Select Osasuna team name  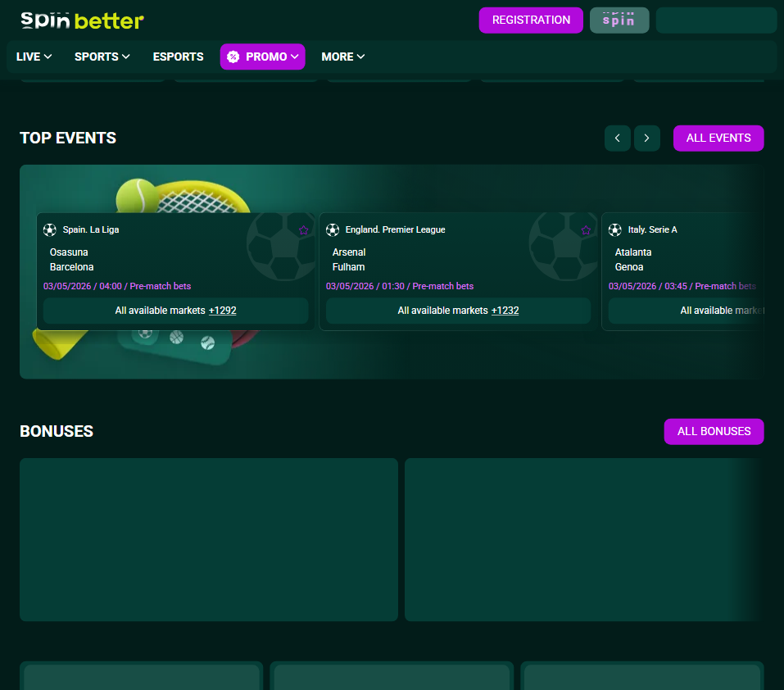(x=69, y=252)
